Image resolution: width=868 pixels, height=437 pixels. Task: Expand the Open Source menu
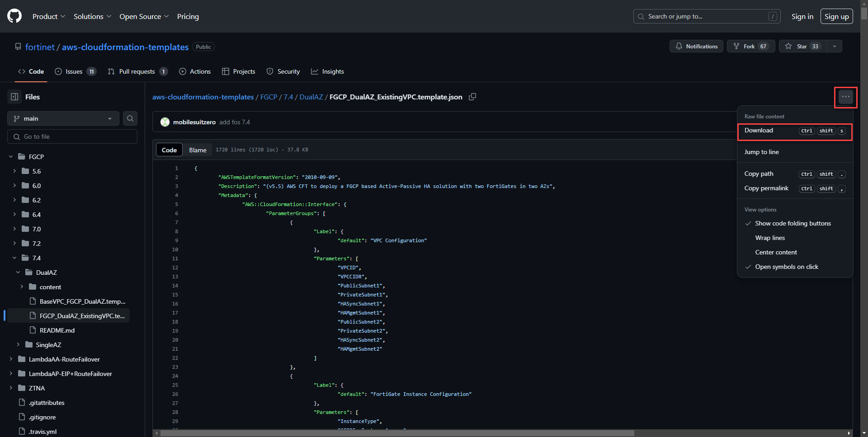pos(144,16)
